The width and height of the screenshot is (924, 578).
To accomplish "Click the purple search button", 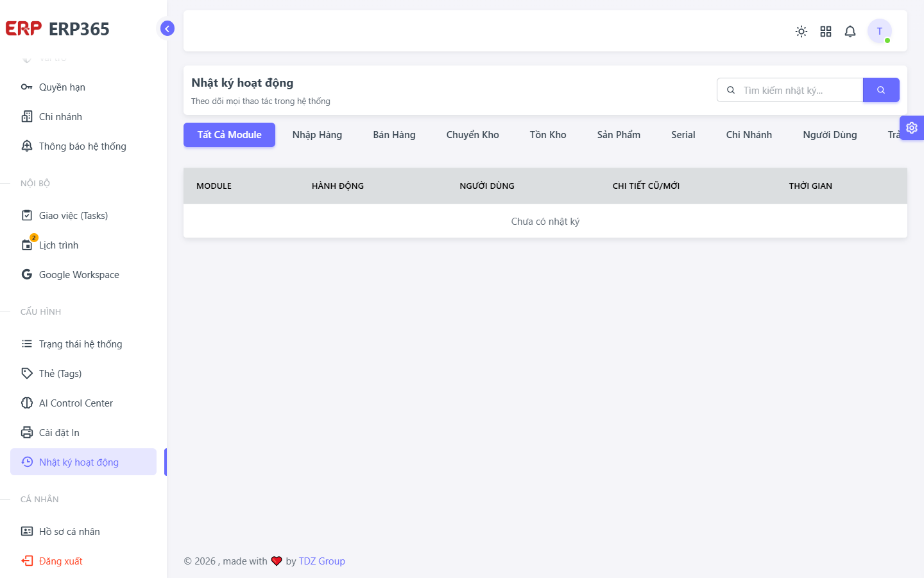I will [881, 90].
